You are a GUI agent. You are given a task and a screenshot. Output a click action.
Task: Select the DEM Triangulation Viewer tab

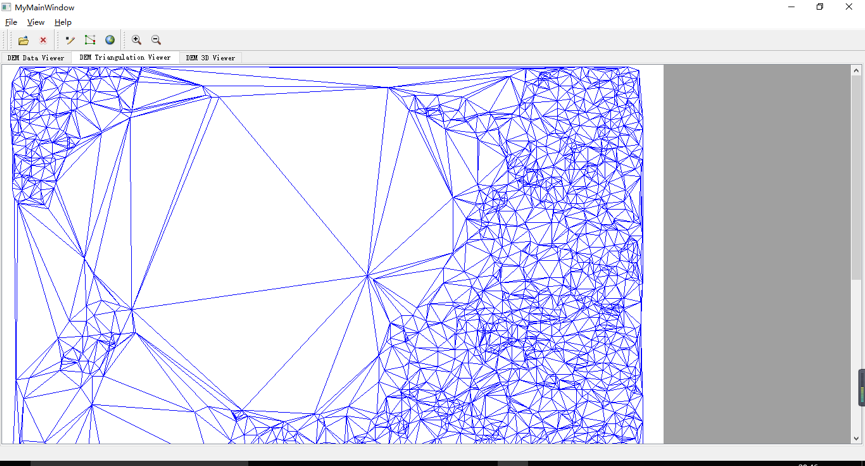[125, 57]
